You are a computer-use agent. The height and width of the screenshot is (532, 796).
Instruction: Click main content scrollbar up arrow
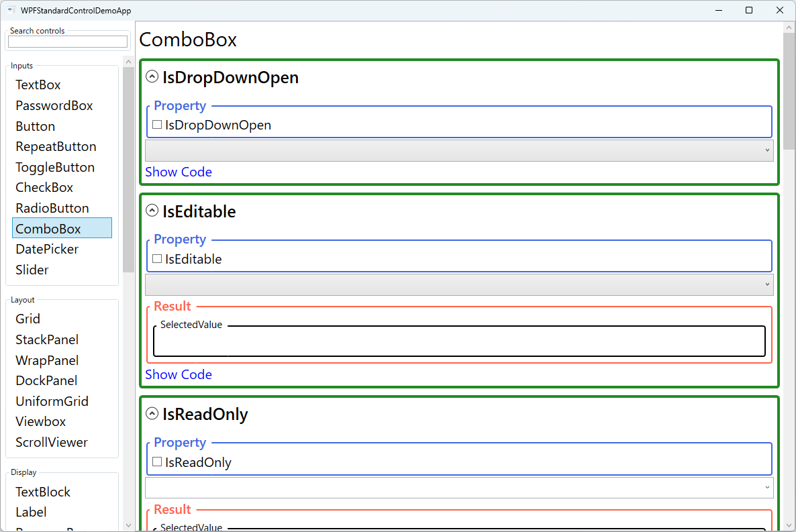click(789, 28)
